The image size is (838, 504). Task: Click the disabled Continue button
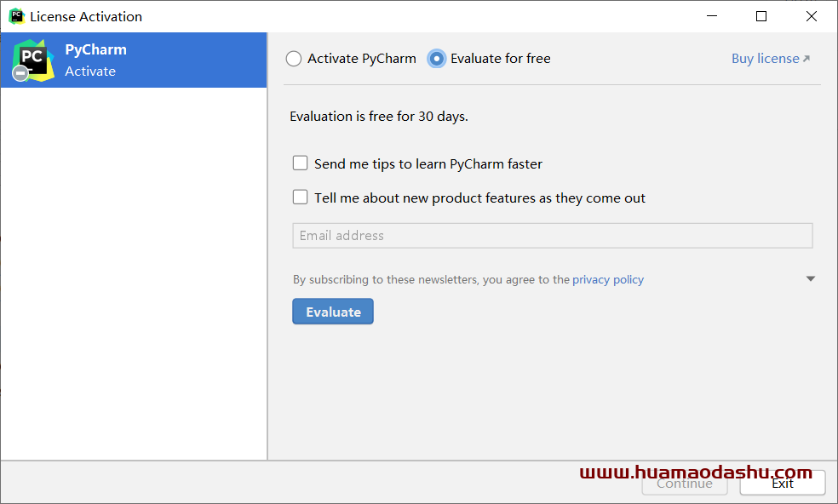coord(685,484)
